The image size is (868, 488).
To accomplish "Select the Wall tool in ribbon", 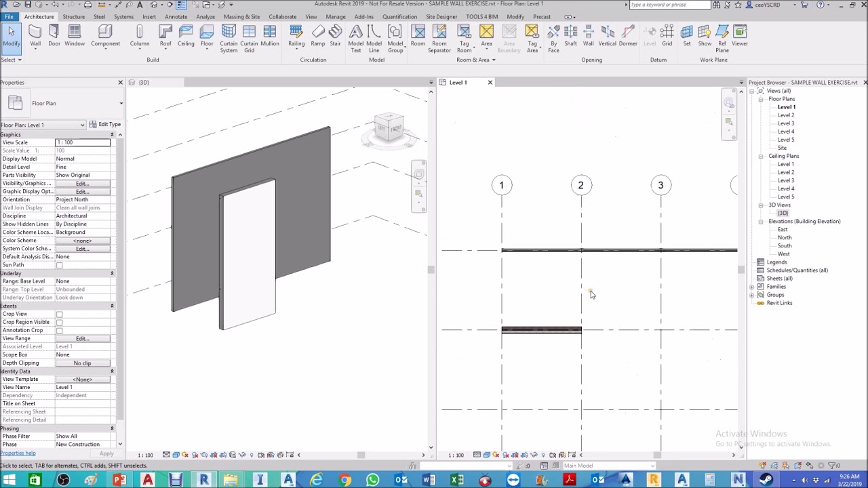I will click(35, 36).
